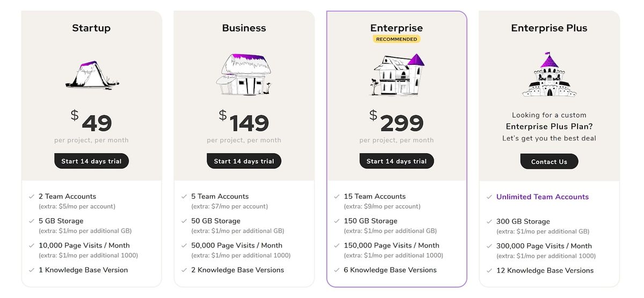
Task: Open the Unlimited Team Accounts link
Action: coord(542,197)
